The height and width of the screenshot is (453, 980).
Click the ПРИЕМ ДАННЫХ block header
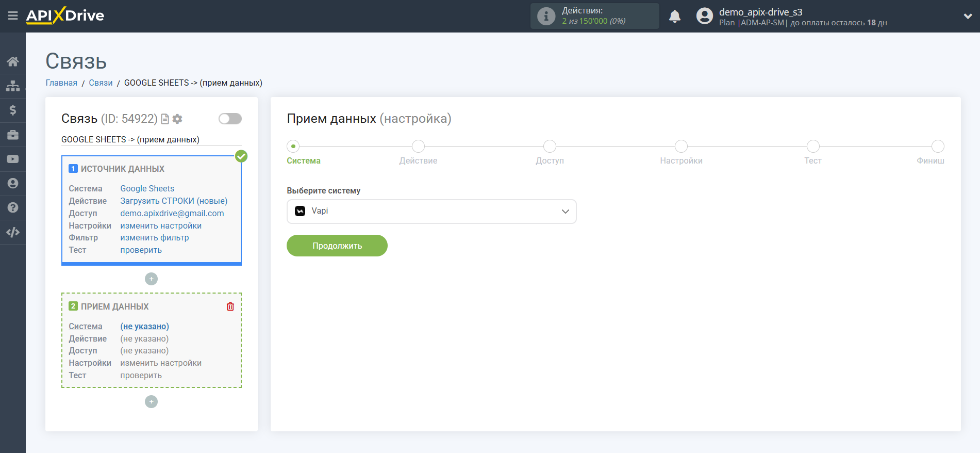[x=114, y=307]
